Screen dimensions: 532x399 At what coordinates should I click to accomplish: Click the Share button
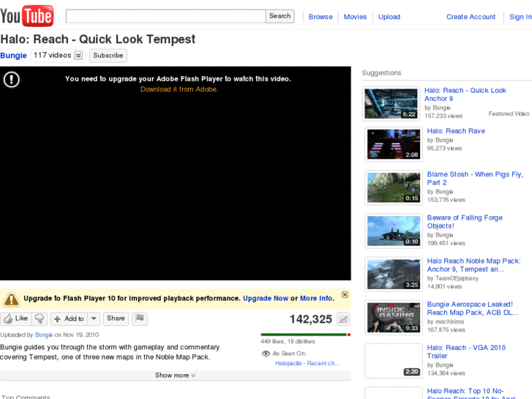click(116, 318)
